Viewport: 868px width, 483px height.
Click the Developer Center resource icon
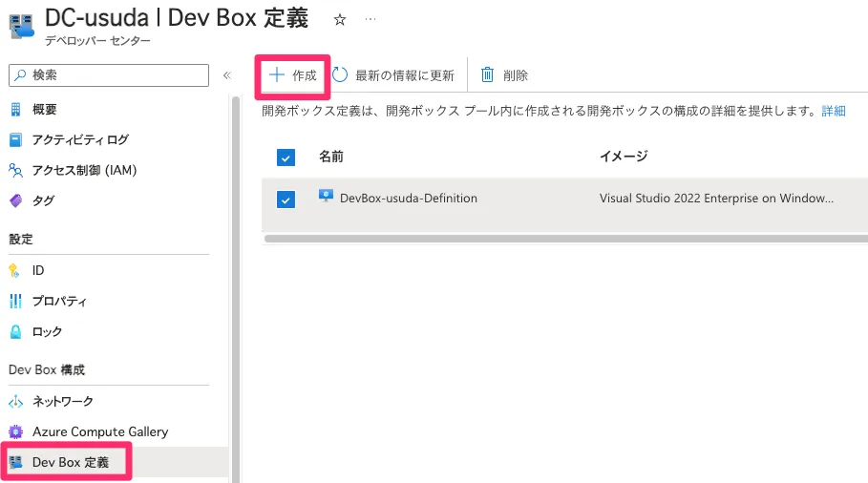[x=22, y=26]
